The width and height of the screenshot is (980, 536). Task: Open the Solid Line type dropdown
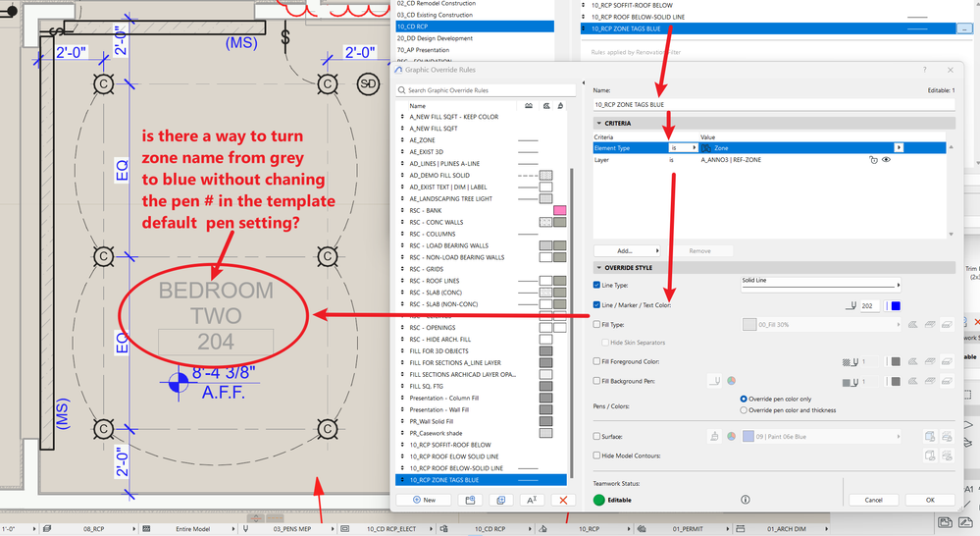pos(821,285)
